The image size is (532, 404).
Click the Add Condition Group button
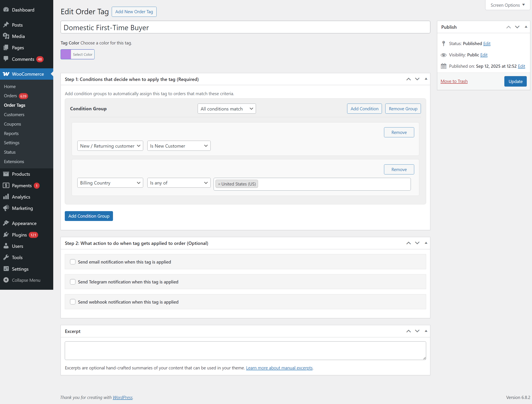(x=88, y=216)
